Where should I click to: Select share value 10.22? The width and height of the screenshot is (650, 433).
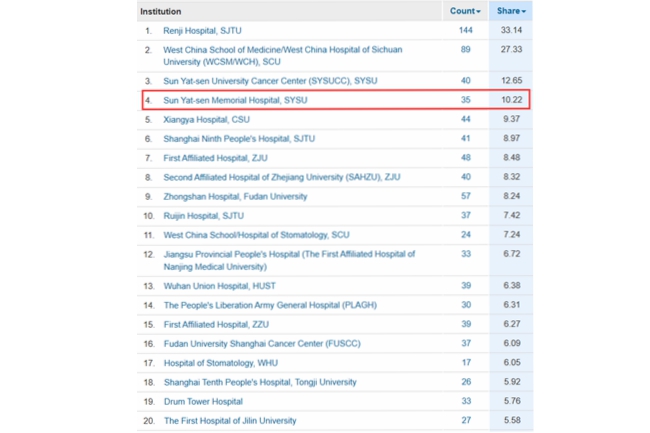pos(512,100)
